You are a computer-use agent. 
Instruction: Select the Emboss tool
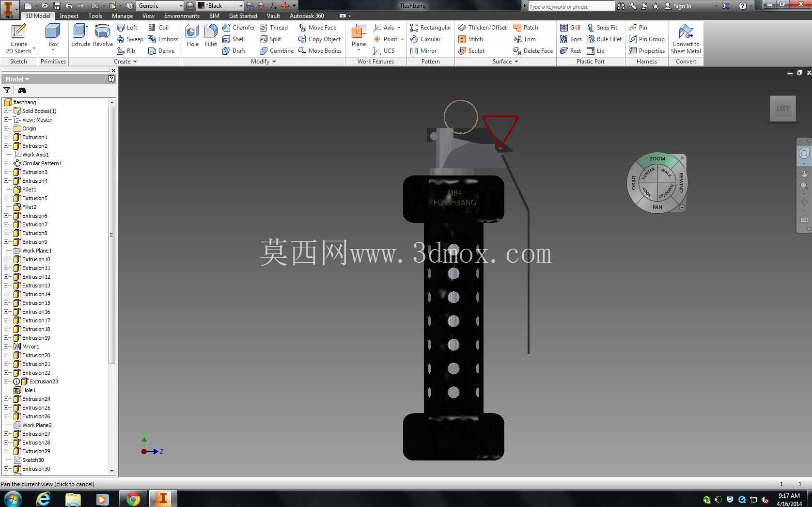click(163, 39)
